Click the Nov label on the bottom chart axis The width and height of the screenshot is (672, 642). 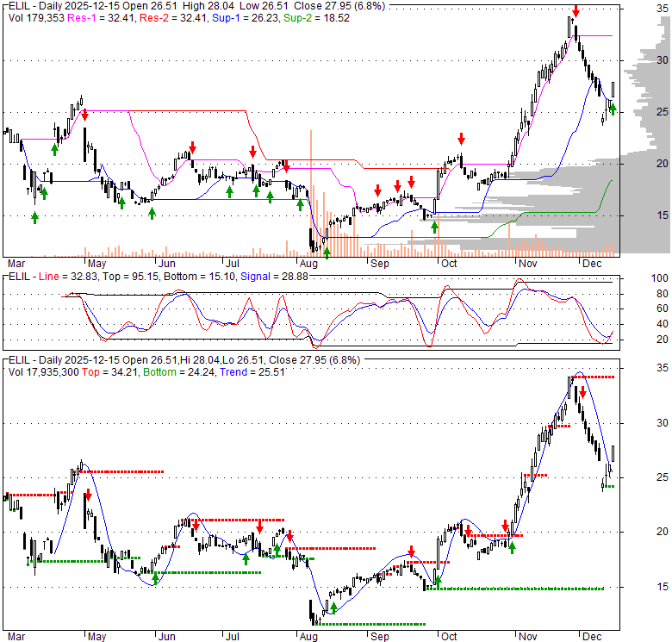(x=527, y=637)
